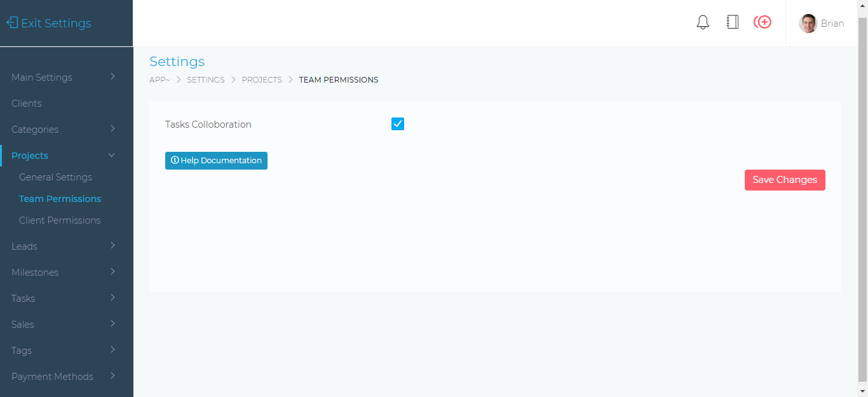This screenshot has height=397, width=868.
Task: Expand the Leads sidebar section
Action: [24, 246]
